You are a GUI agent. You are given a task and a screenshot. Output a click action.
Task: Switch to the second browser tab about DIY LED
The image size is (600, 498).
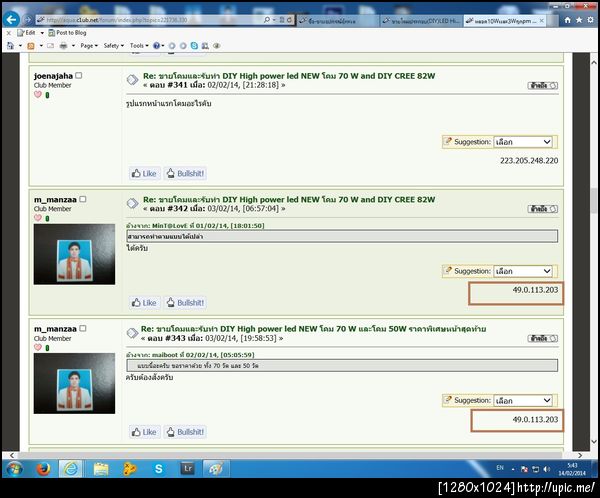click(x=421, y=21)
